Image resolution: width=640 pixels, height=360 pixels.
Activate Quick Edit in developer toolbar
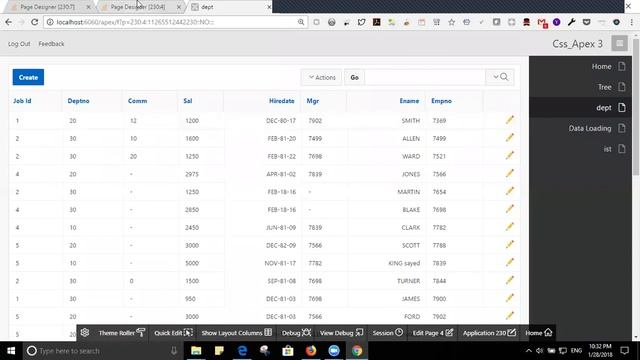[x=173, y=333]
